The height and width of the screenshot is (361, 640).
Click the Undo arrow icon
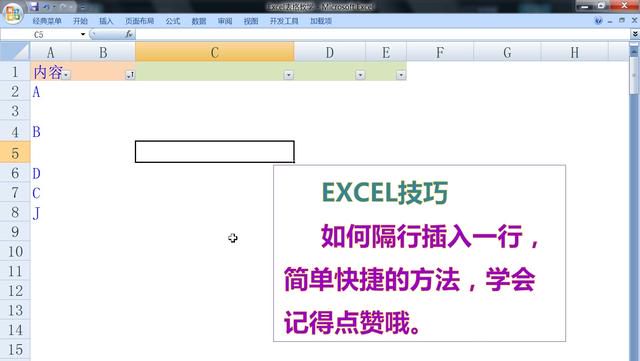click(x=46, y=7)
